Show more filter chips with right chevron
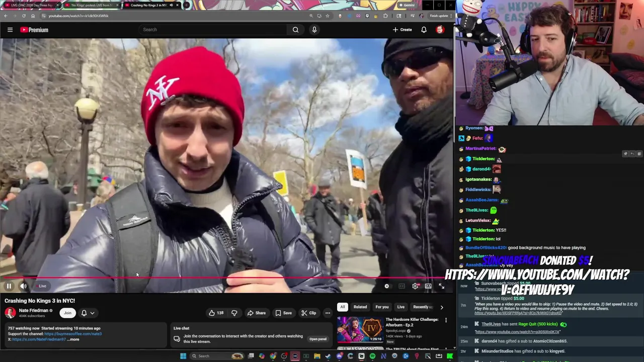The image size is (644, 362). pyautogui.click(x=442, y=307)
